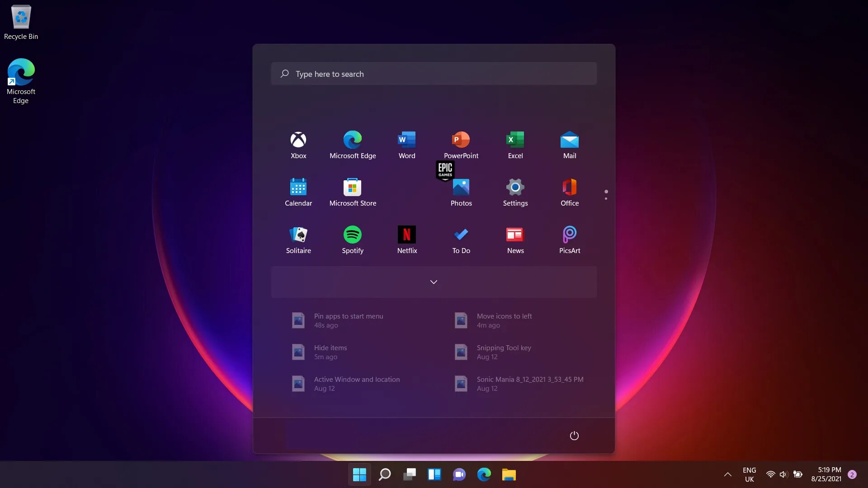Open the volume control in system tray

pyautogui.click(x=783, y=474)
